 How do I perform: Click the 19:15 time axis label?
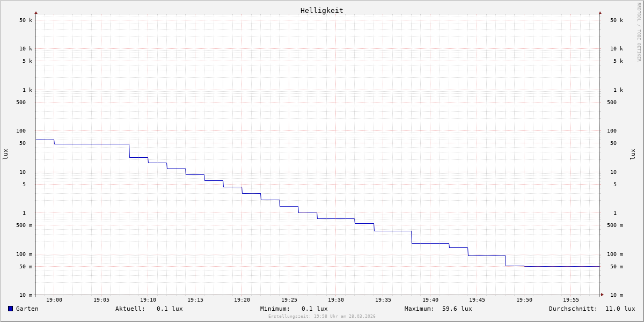[195, 300]
